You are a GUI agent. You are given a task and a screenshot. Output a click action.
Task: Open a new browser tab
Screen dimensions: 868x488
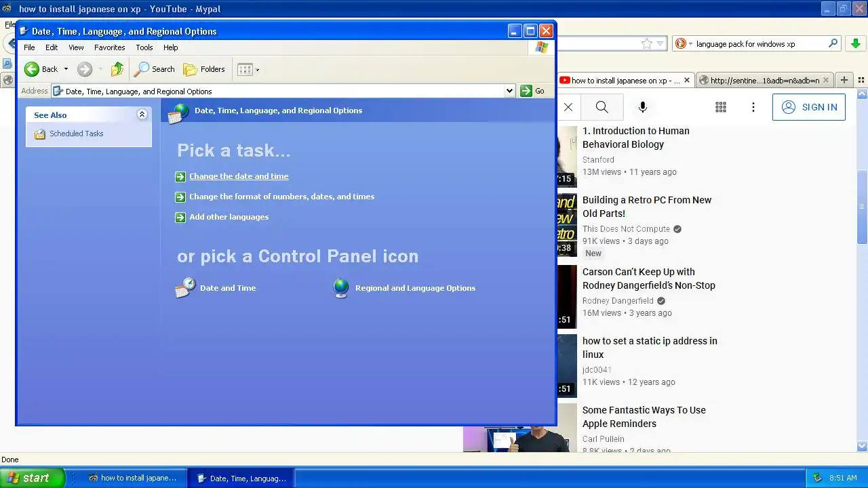[x=844, y=80]
